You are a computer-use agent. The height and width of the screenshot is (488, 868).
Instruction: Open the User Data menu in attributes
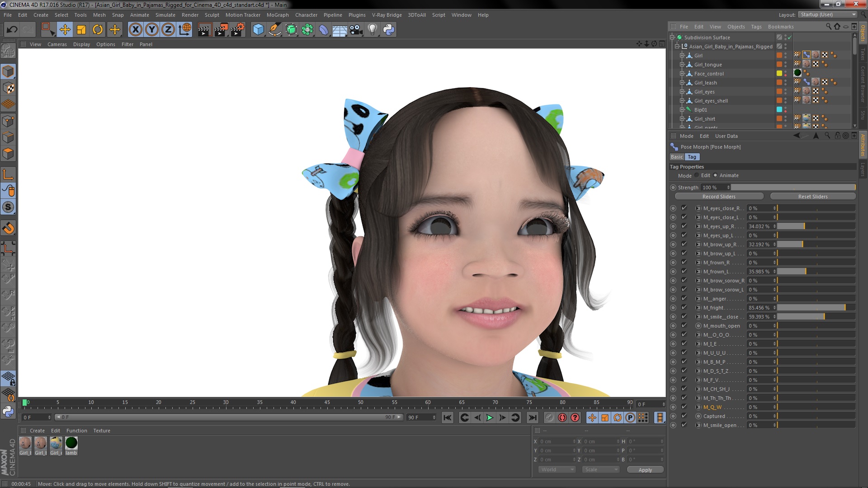tap(726, 136)
